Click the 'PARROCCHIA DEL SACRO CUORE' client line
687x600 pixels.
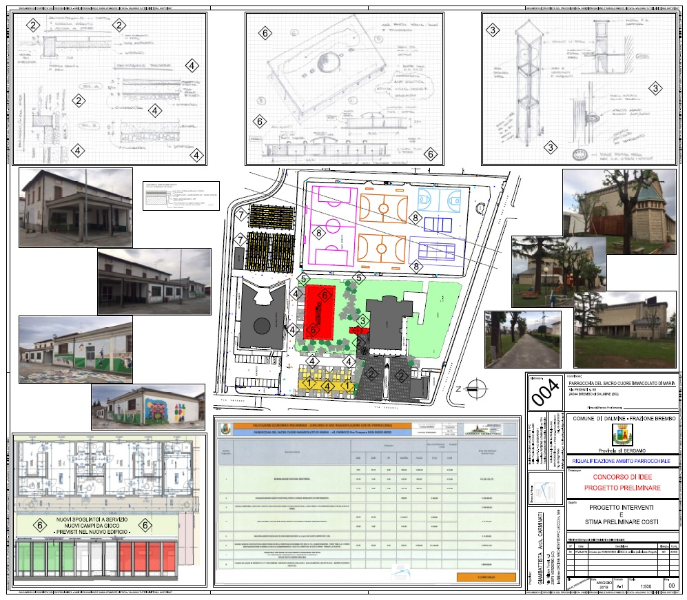622,383
